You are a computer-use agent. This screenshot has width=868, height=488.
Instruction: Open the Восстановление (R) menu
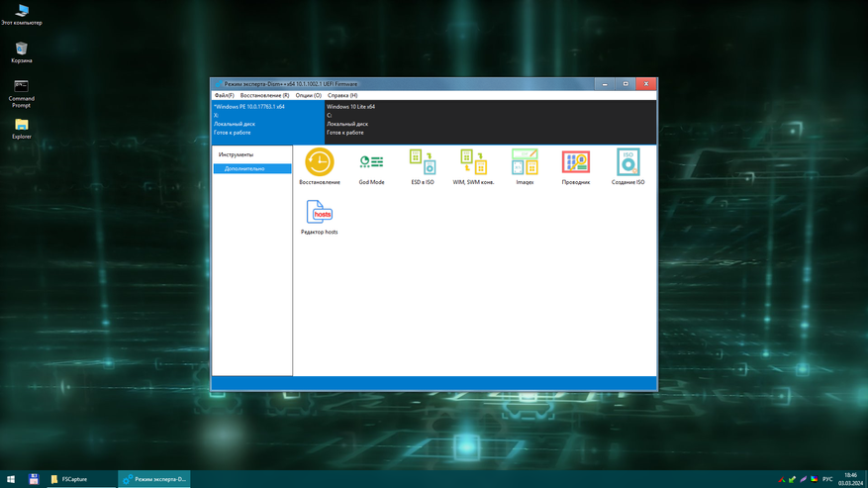tap(264, 95)
